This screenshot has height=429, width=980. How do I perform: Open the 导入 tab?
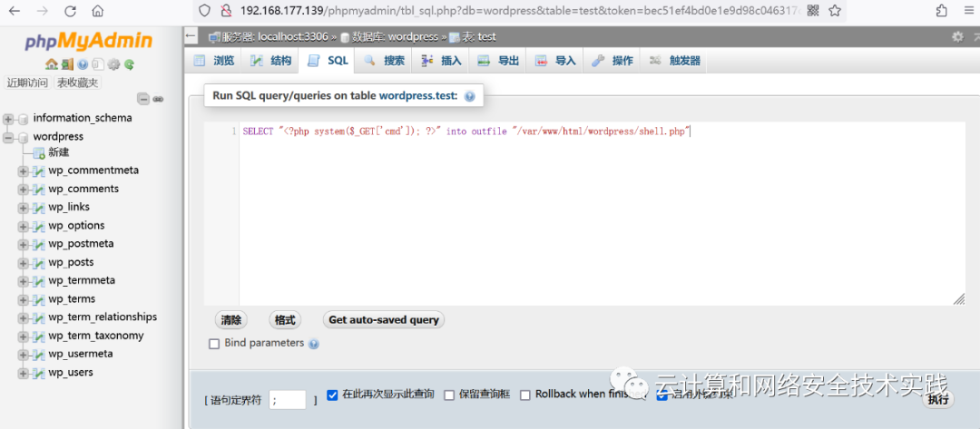pos(555,61)
